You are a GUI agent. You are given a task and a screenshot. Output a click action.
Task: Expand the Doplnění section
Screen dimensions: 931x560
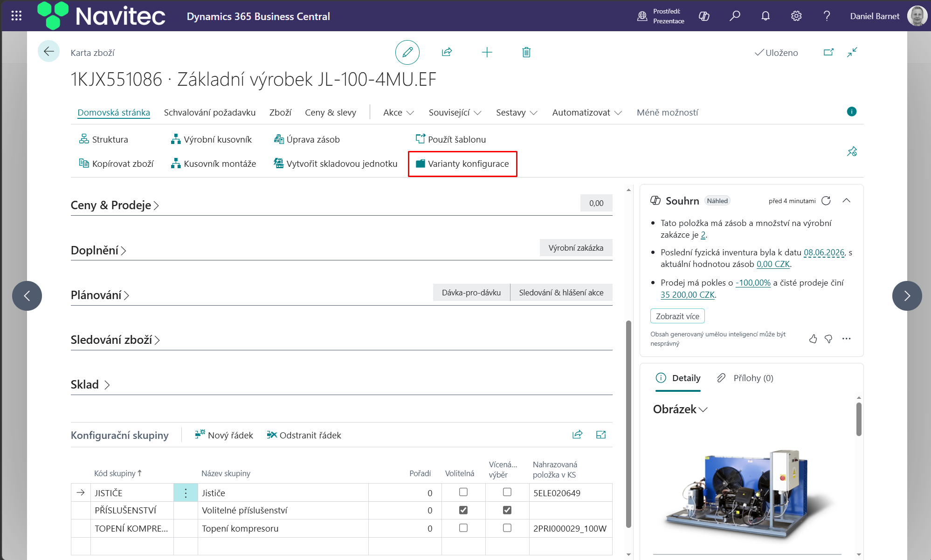[x=98, y=250]
